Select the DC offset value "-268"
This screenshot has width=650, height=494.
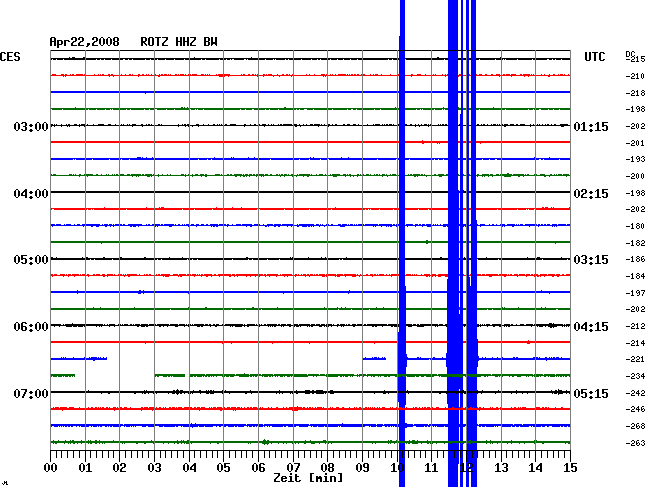635,426
